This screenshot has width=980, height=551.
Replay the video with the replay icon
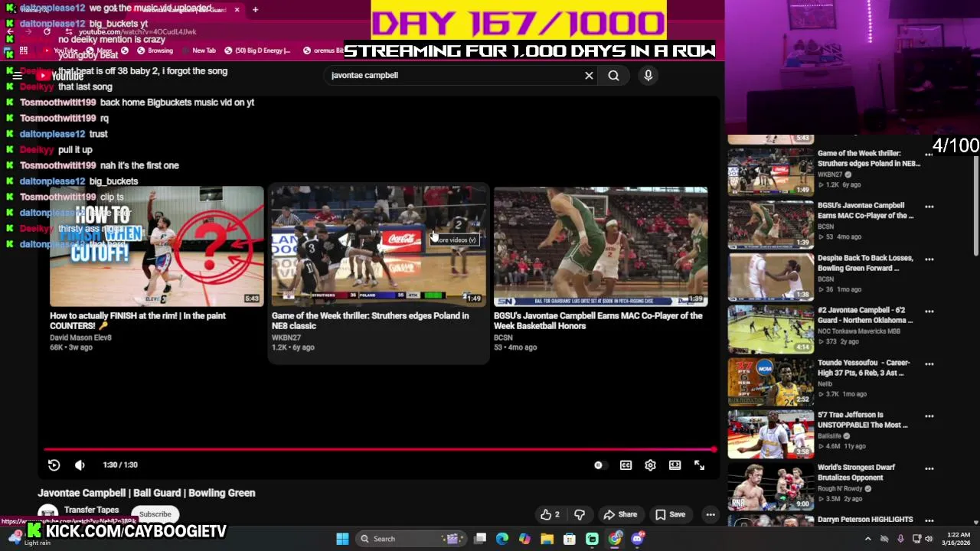pos(54,465)
